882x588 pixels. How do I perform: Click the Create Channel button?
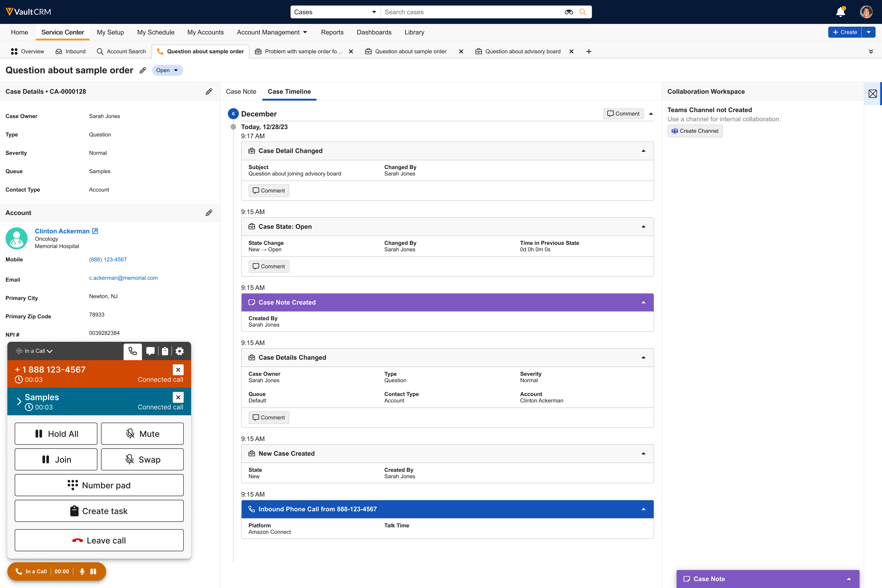(695, 131)
